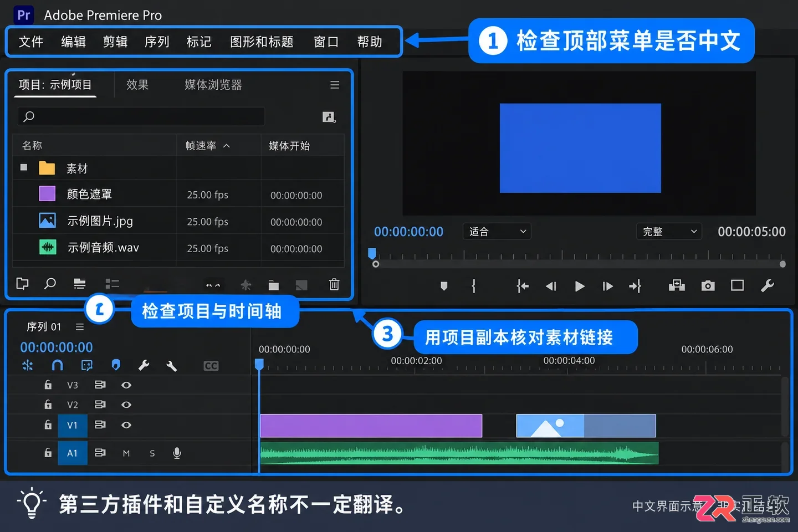798x532 pixels.
Task: Toggle lock on the V1 track
Action: tap(48, 424)
